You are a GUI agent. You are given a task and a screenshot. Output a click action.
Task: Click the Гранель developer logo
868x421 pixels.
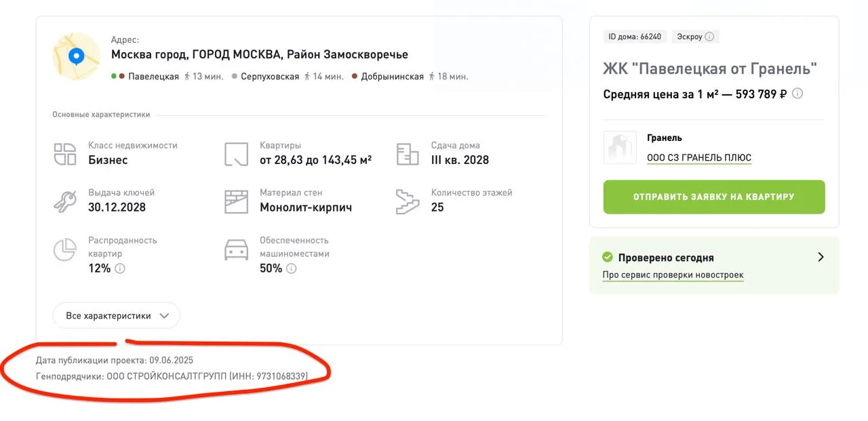click(x=620, y=147)
